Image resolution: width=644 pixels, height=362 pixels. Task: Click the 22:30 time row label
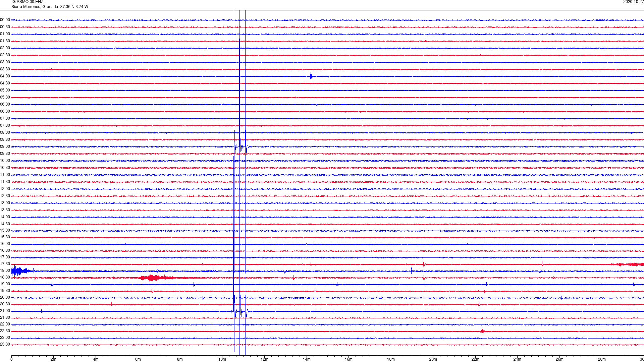coord(5,331)
